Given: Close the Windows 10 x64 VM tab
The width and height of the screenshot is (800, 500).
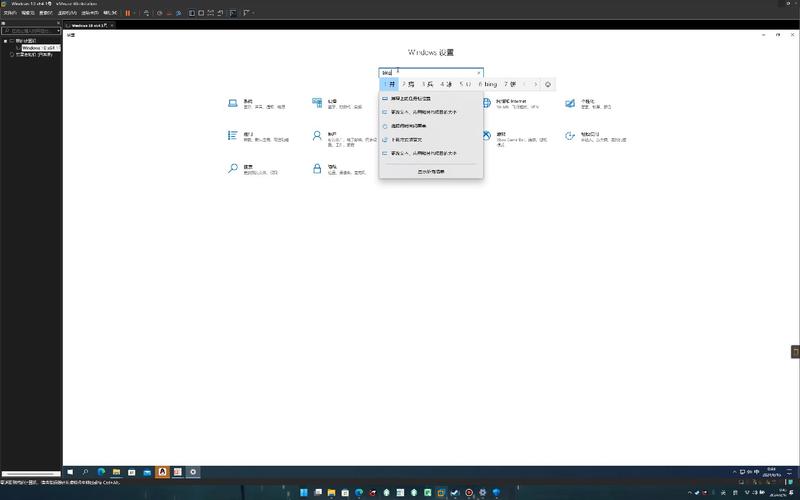Looking at the screenshot, I should click(112, 25).
